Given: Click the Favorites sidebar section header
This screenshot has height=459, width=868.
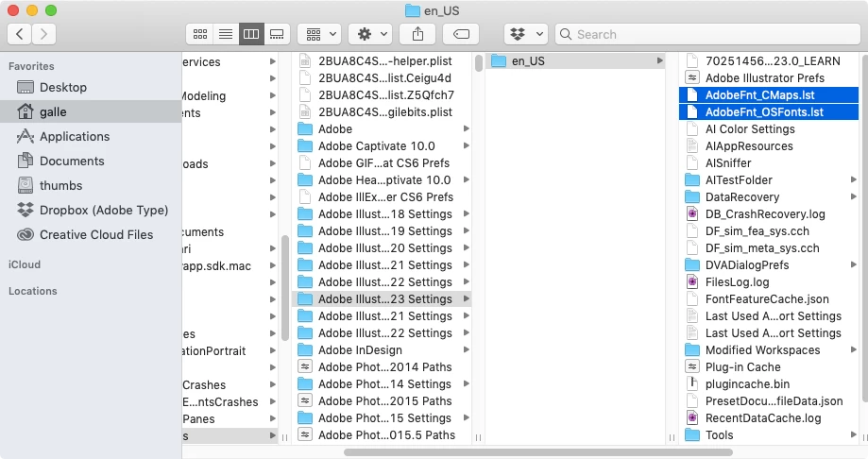Looking at the screenshot, I should tap(31, 66).
